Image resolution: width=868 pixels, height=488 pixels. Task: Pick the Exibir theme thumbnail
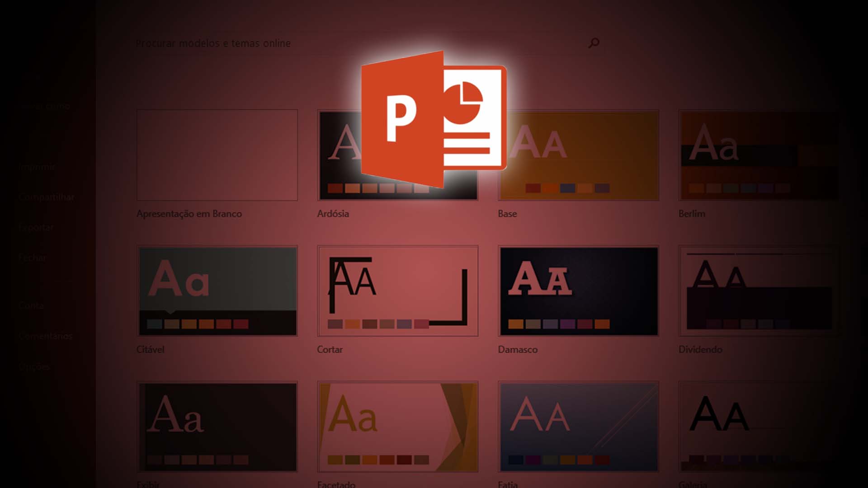point(217,427)
